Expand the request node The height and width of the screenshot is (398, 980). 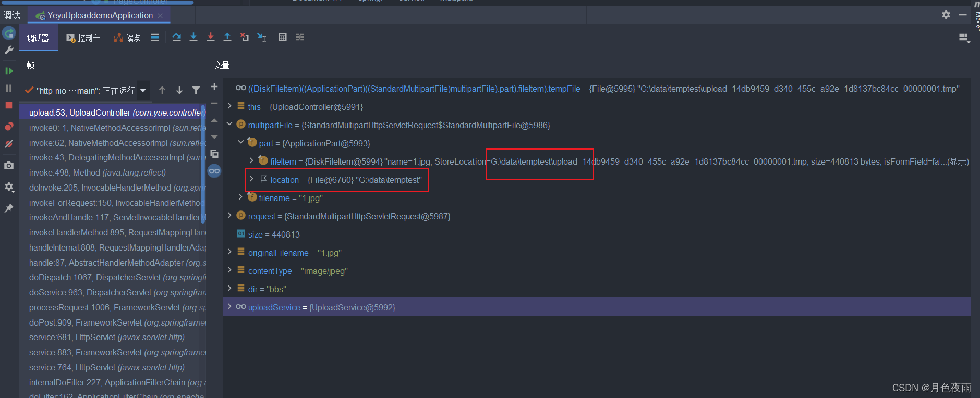click(x=230, y=215)
